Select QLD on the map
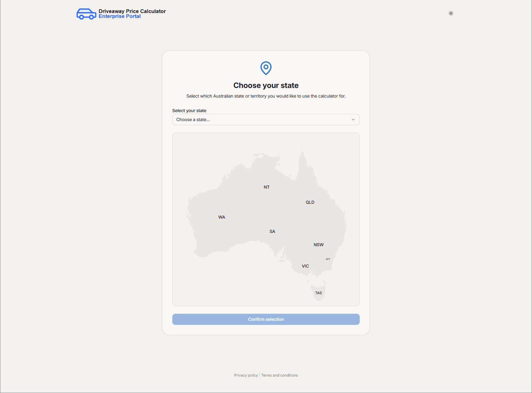Image resolution: width=532 pixels, height=393 pixels. [310, 202]
